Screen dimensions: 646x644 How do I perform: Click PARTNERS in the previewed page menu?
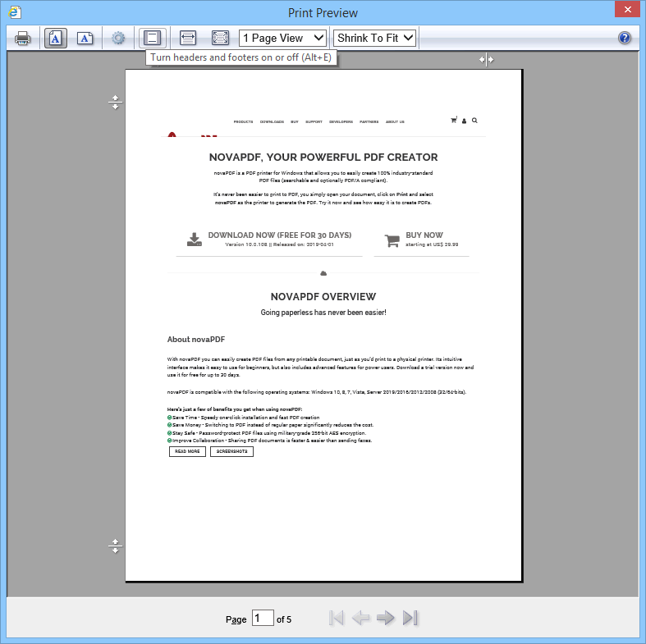tap(369, 122)
